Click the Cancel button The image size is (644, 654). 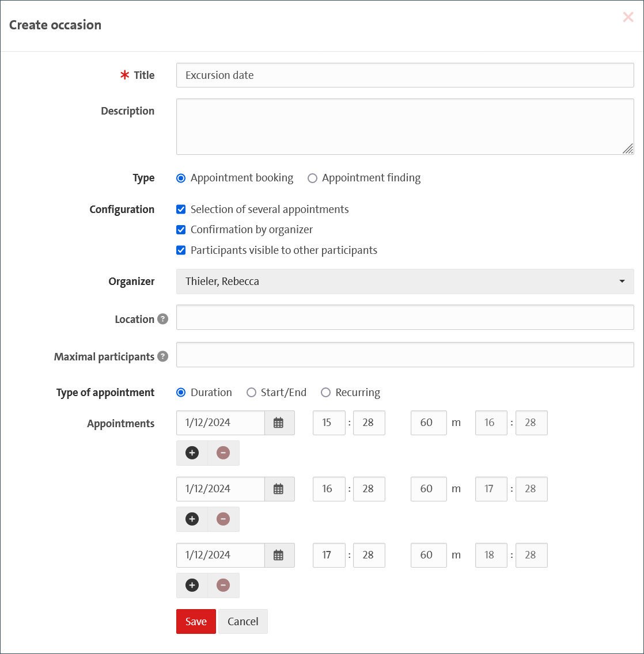coord(243,622)
